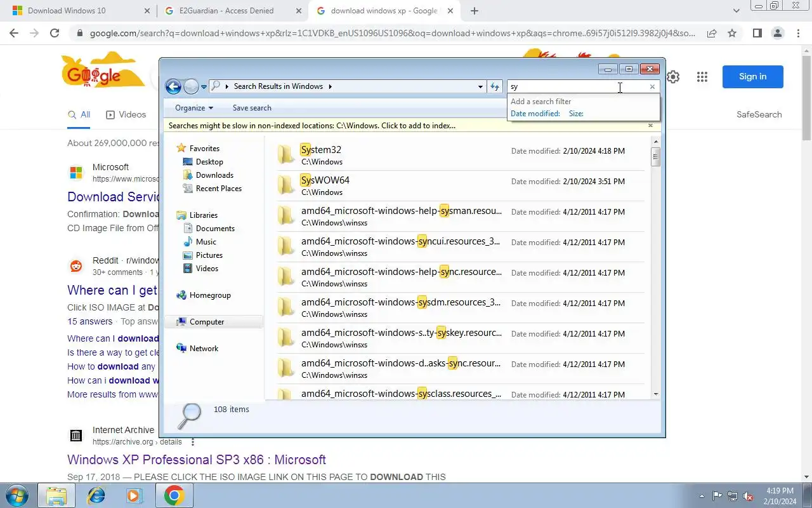This screenshot has height=508, width=812.
Task: Select the s..ty-syskey.resourc folder result
Action: (460, 338)
